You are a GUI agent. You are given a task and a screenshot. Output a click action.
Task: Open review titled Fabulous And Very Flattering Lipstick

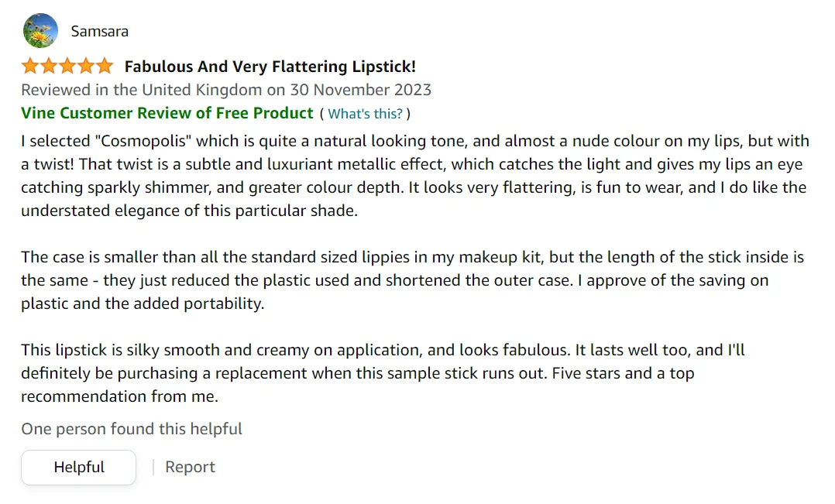[270, 67]
